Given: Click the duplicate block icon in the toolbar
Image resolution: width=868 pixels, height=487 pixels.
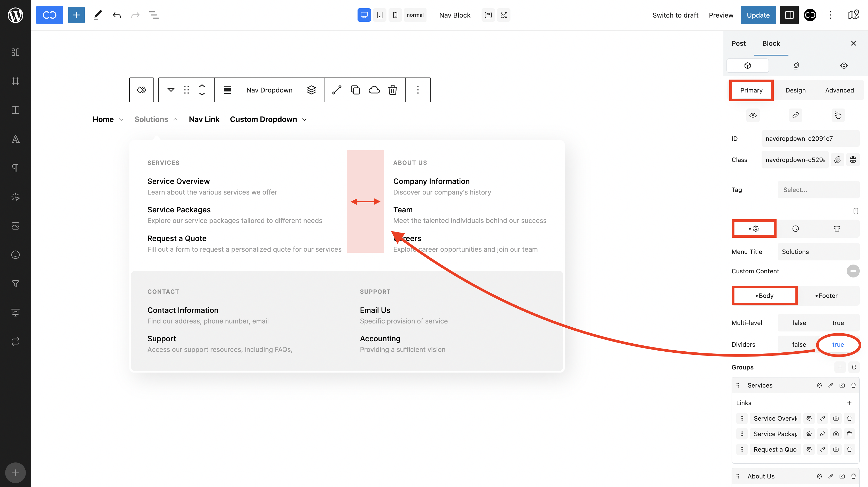Looking at the screenshot, I should point(355,90).
